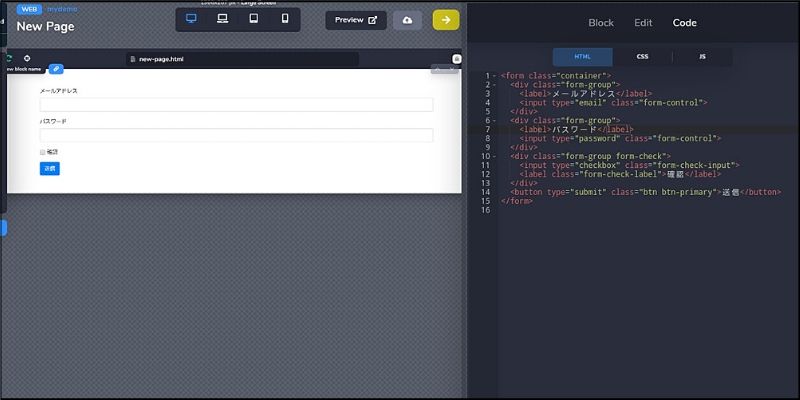Screen dimensions: 800x400
Task: Click the closing </div> on line 9
Action: 523,147
